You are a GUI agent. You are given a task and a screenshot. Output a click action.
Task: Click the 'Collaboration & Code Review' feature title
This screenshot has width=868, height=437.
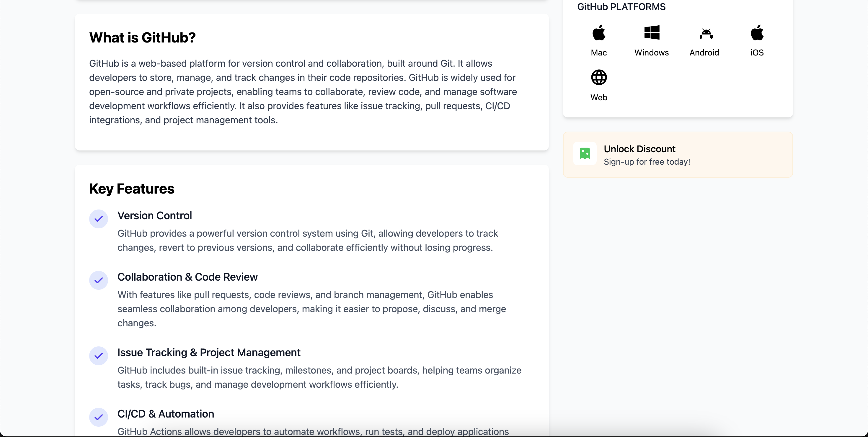coord(187,277)
